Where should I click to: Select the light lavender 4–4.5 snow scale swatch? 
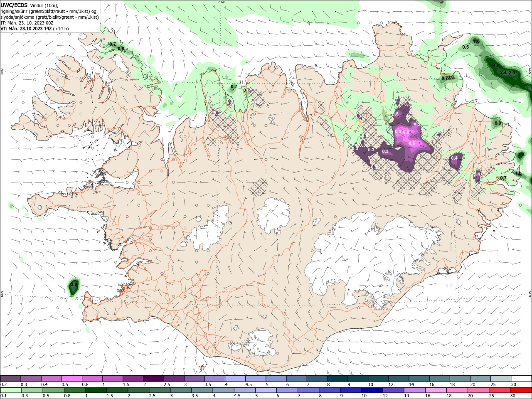(x=235, y=379)
